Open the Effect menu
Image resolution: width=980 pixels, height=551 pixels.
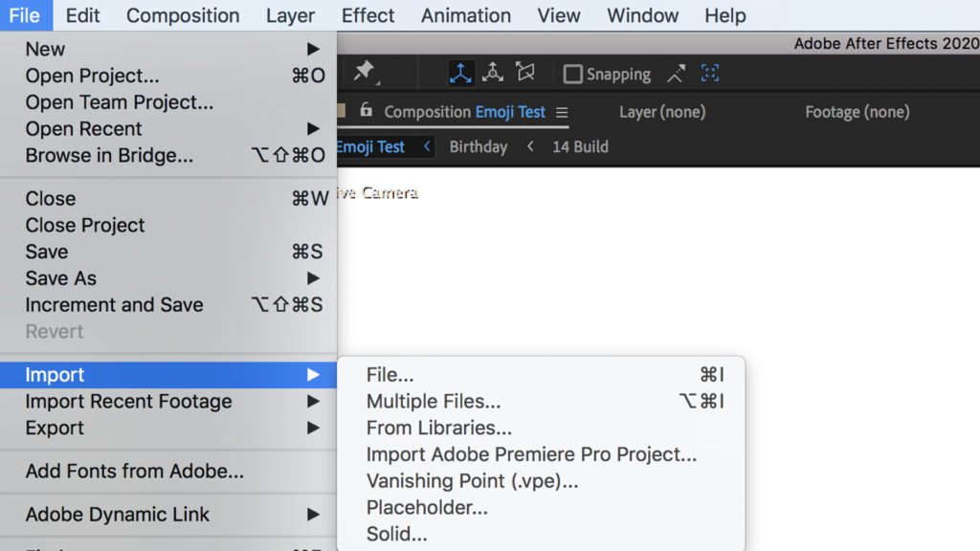click(x=367, y=15)
